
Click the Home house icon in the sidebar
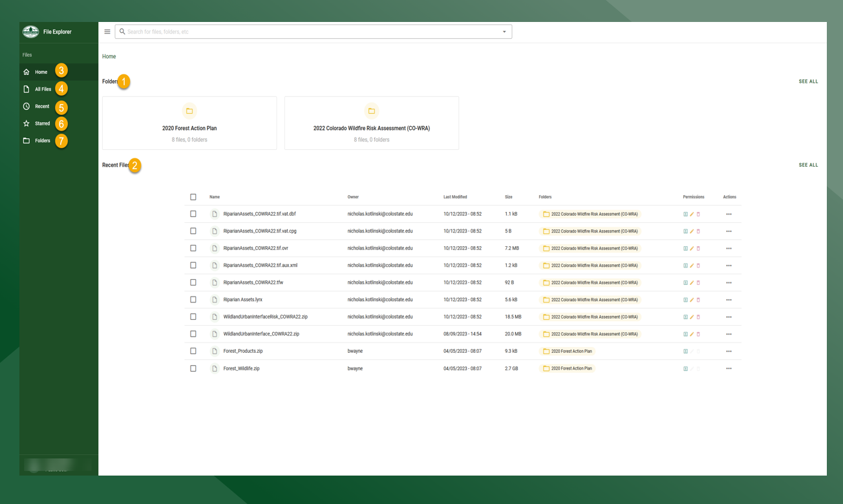pos(27,72)
